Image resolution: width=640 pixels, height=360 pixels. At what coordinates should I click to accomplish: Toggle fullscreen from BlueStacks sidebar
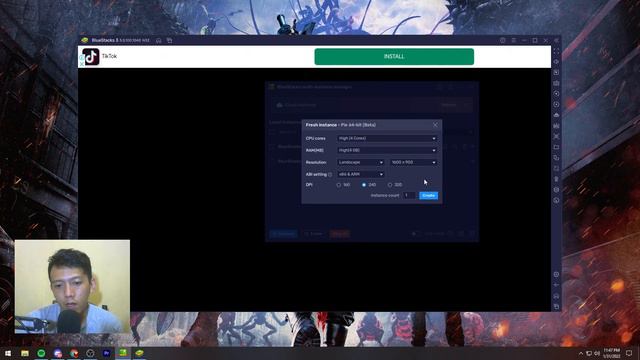point(556,51)
